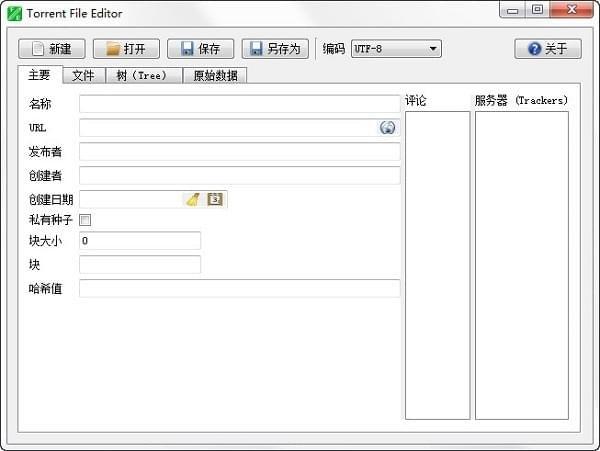Save the torrent using 保存 button
Viewport: 600px width, 451px height.
tap(201, 49)
